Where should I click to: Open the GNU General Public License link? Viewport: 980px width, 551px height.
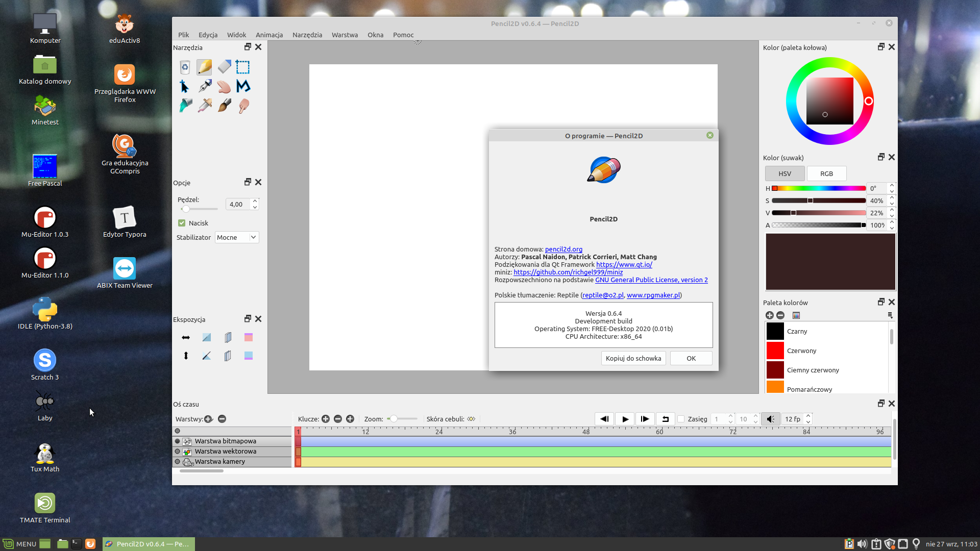651,280
